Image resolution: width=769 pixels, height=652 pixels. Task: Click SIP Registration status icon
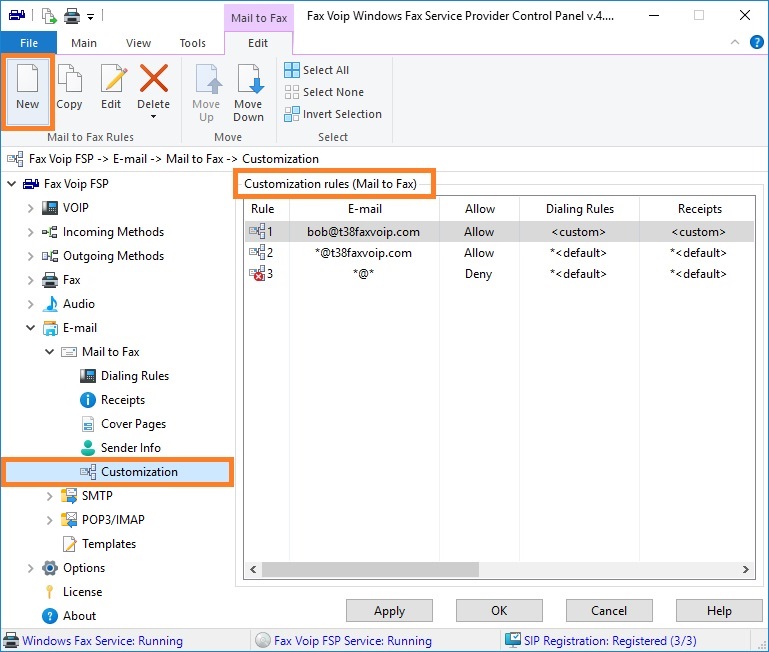click(513, 640)
